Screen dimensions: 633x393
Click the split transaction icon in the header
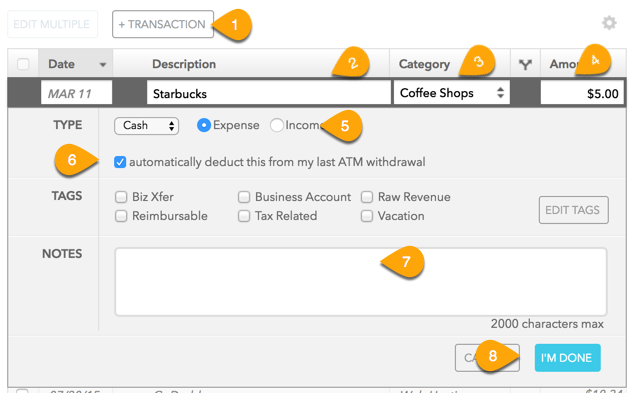click(525, 64)
